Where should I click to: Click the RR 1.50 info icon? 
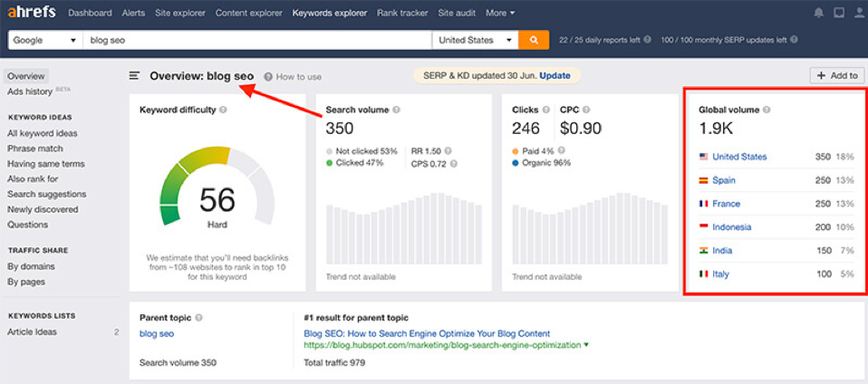(448, 150)
